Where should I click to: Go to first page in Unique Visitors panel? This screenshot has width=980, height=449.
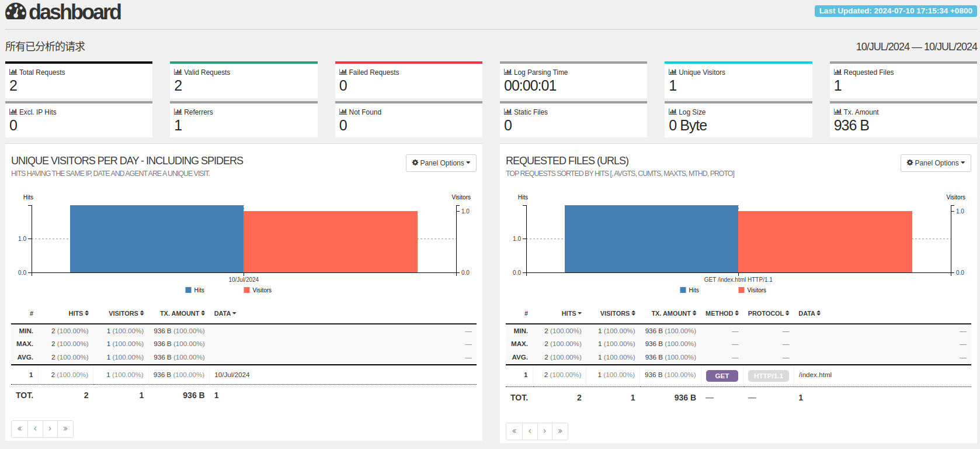click(x=19, y=429)
